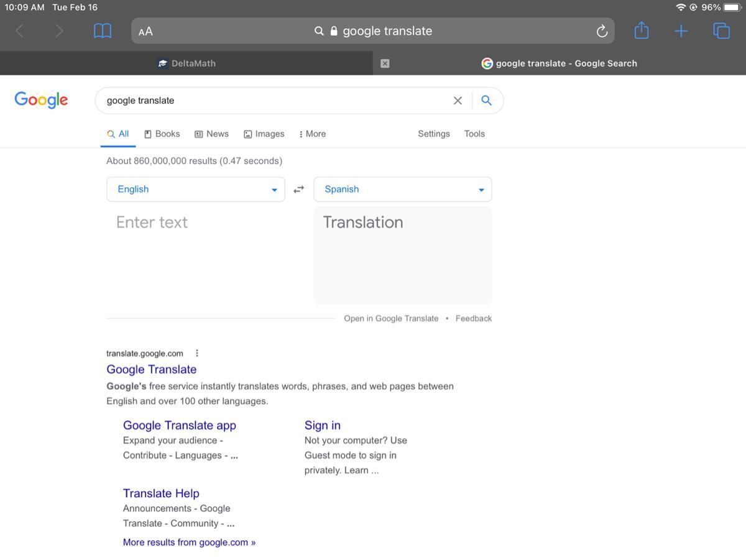Viewport: 746px width, 560px height.
Task: Click the Translation output area
Action: click(403, 255)
